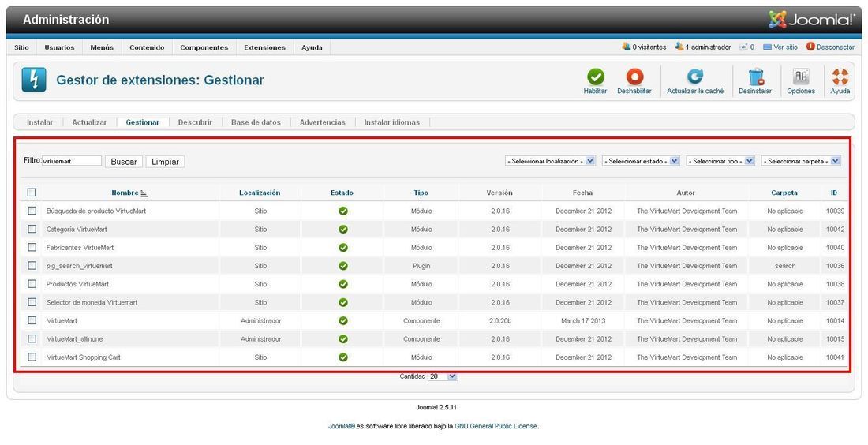The height and width of the screenshot is (445, 868).
Task: Check the VirtueMart Shopping Cart checkbox
Action: click(x=32, y=357)
